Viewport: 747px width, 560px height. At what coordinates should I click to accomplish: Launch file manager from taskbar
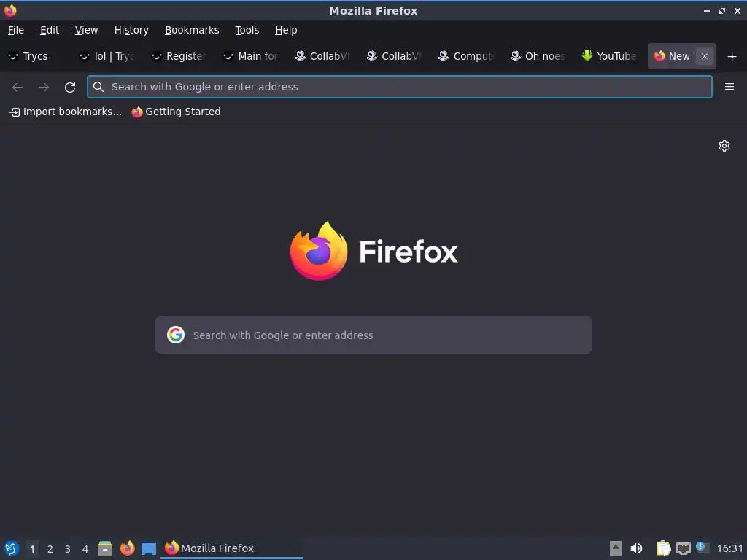[x=105, y=548]
